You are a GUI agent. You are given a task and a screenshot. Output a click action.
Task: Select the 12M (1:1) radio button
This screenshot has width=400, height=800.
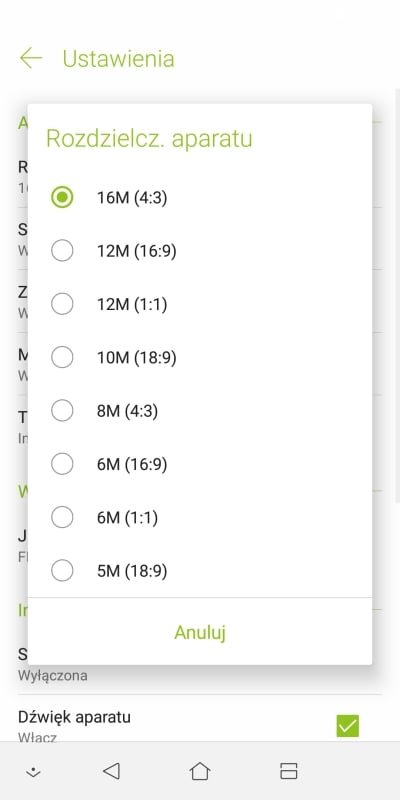point(62,305)
